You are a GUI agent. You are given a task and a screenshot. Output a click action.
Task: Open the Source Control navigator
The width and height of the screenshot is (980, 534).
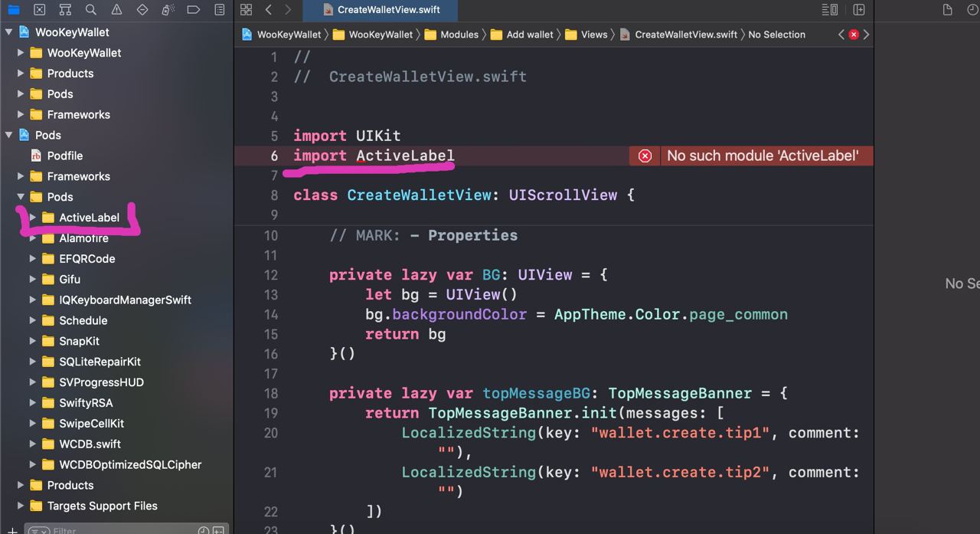[39, 10]
